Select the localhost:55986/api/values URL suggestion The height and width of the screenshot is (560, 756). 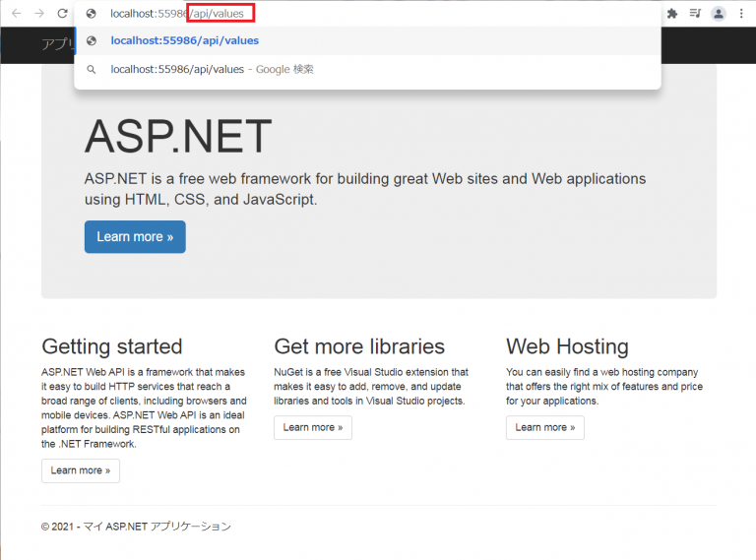[368, 41]
